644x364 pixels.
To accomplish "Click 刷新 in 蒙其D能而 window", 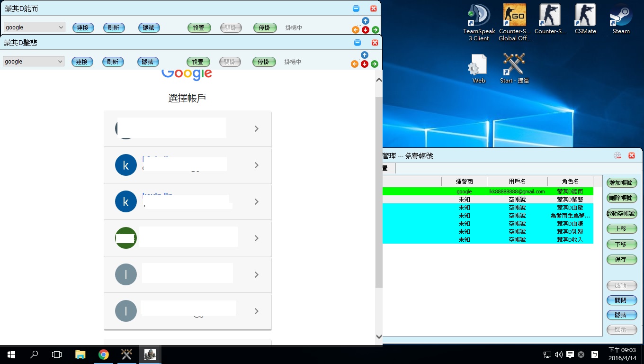I will (114, 28).
